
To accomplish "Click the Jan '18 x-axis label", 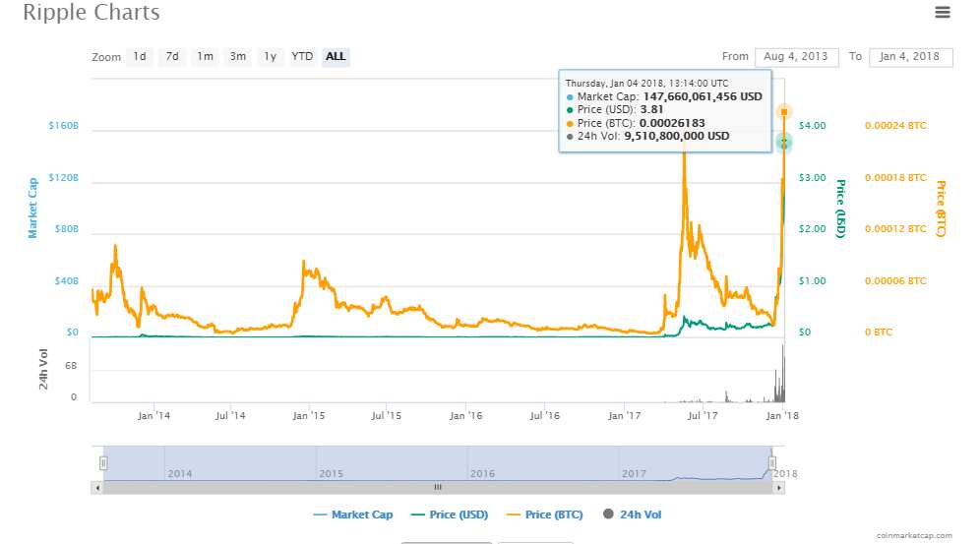I will click(782, 415).
